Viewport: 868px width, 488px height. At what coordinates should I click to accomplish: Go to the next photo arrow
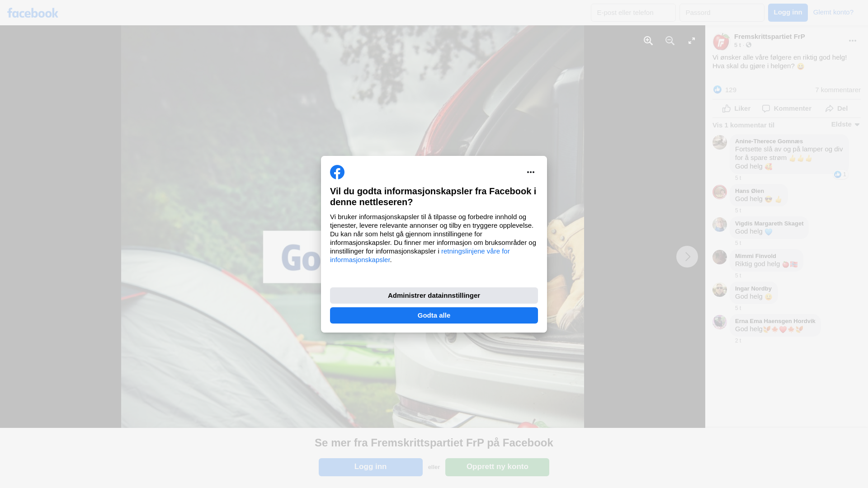[x=687, y=257]
